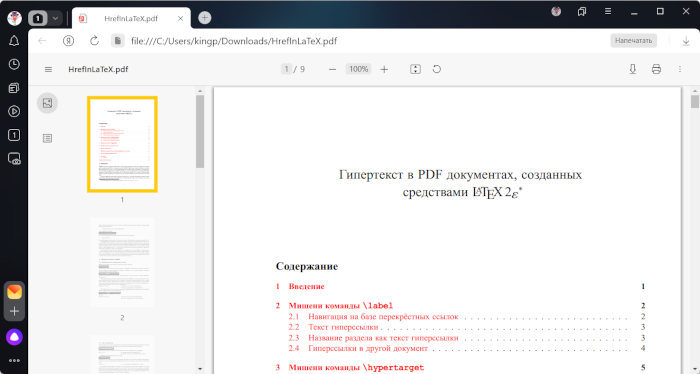Open the sidebar three-dots more menu
Image resolution: width=700 pixels, height=374 pixels.
14,361
